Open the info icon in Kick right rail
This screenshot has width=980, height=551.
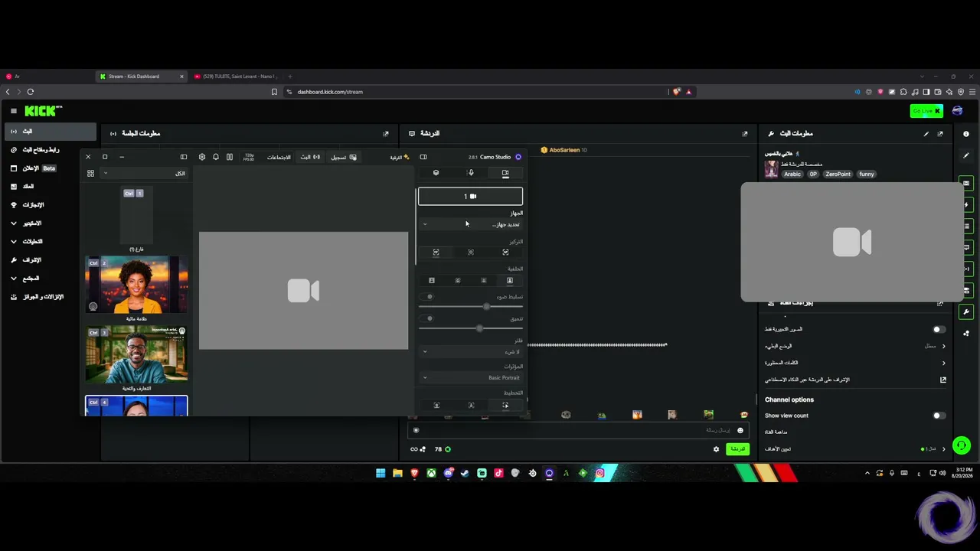pos(966,134)
